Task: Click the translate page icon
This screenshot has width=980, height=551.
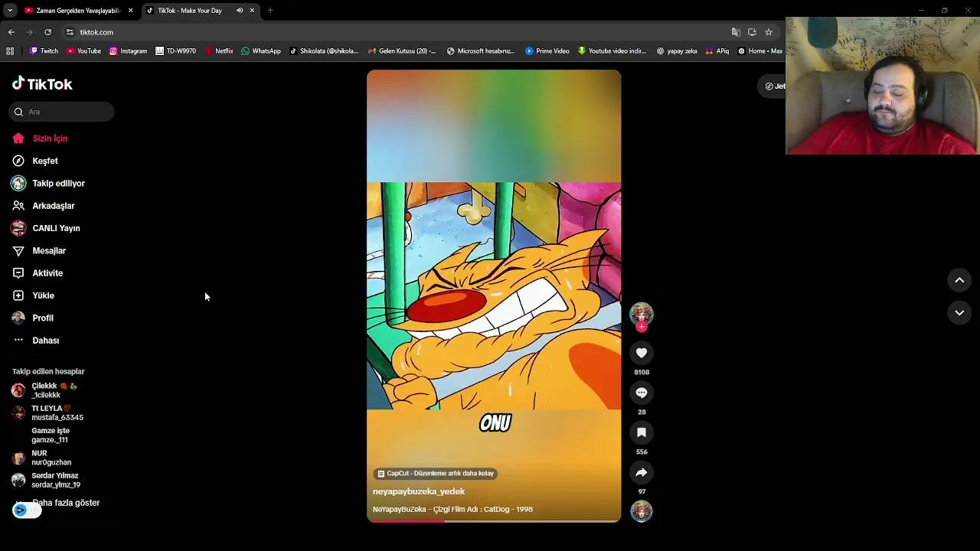Action: [x=736, y=32]
